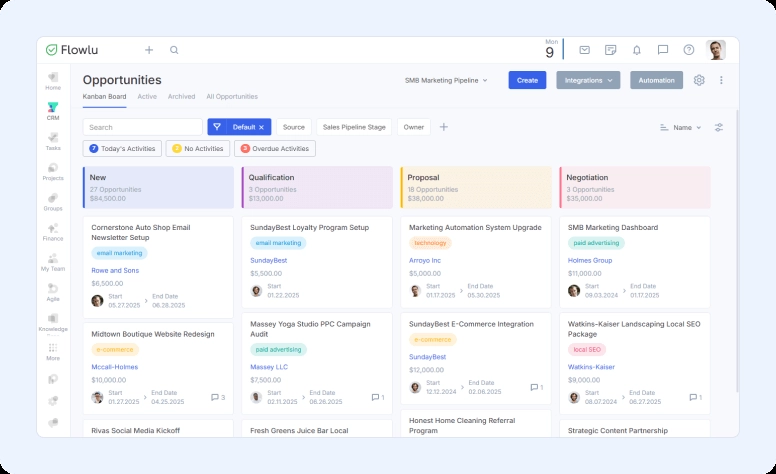Image resolution: width=776 pixels, height=474 pixels.
Task: Open the chat messages icon
Action: tap(663, 50)
